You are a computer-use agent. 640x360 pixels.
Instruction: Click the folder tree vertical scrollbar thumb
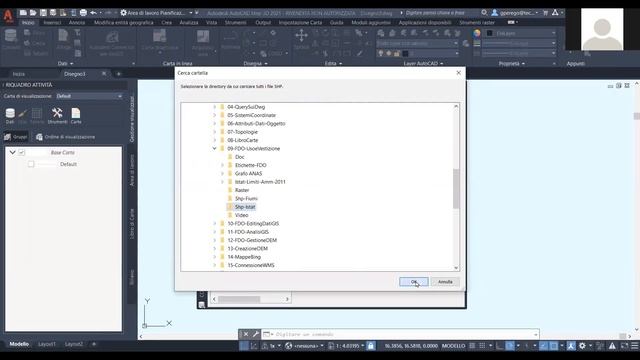coord(456,189)
